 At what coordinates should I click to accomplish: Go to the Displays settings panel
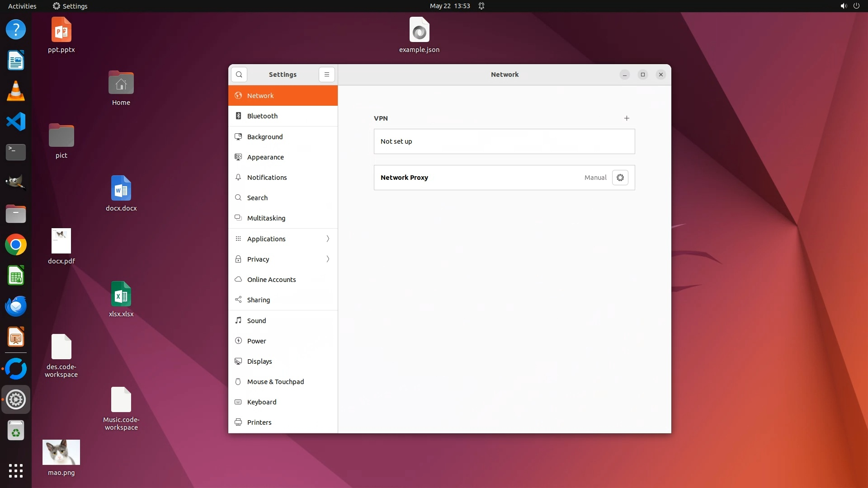pos(259,361)
